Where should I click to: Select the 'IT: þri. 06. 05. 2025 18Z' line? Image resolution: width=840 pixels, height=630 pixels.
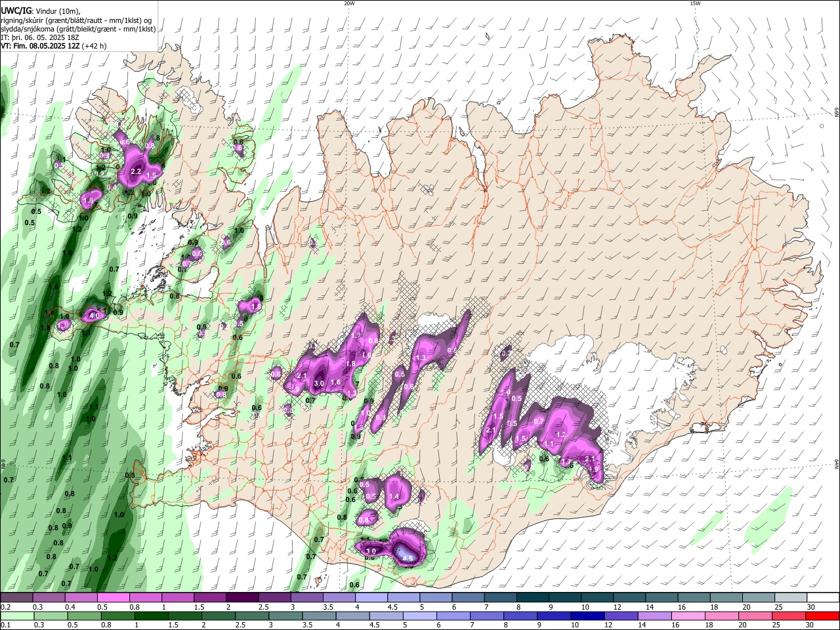pyautogui.click(x=39, y=37)
